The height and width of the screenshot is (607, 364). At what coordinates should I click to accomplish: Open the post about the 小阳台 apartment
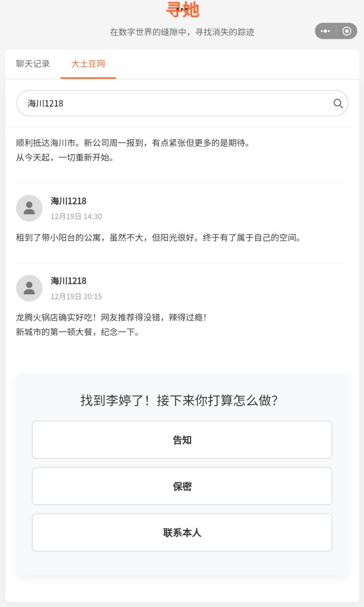158,238
